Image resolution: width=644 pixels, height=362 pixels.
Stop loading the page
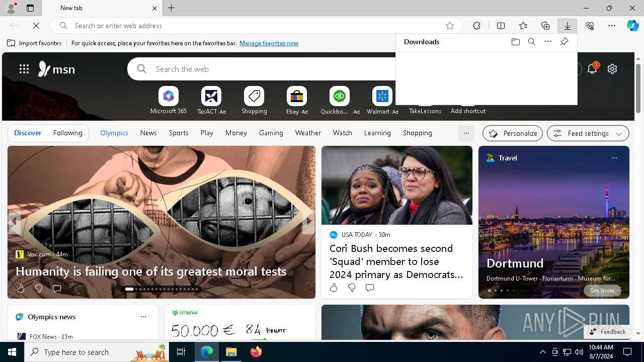pos(36,26)
